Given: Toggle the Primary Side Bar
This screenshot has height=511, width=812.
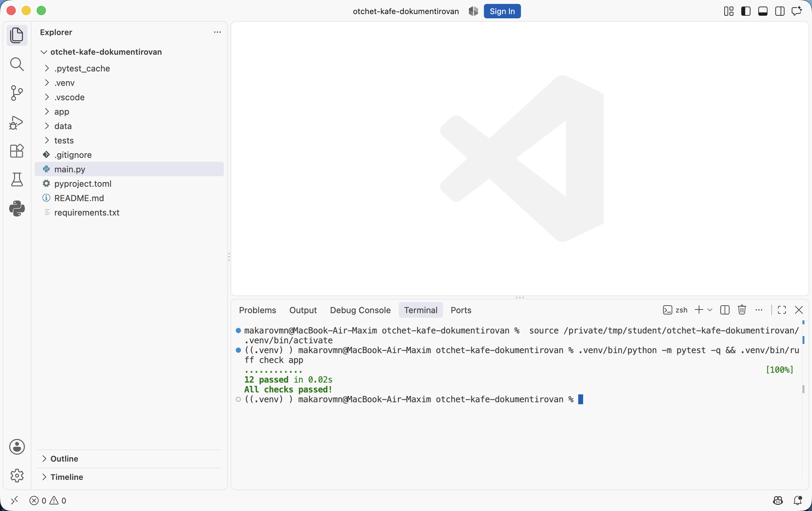Looking at the screenshot, I should point(746,11).
